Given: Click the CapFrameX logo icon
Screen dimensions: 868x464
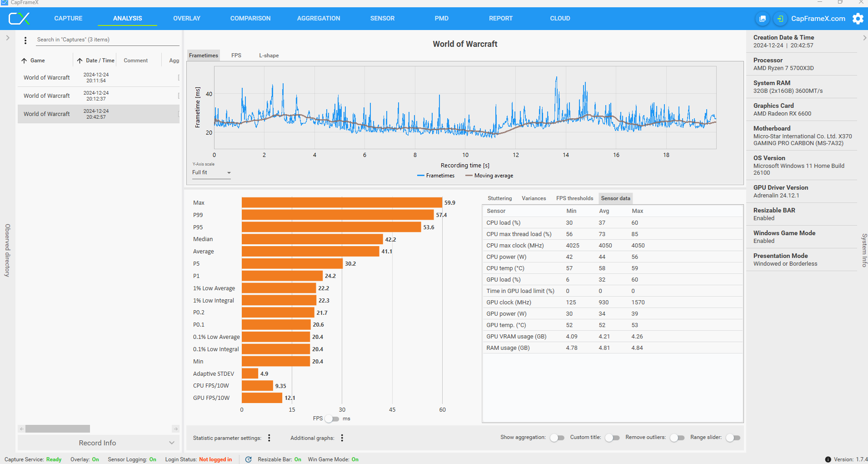Looking at the screenshot, I should coord(19,19).
